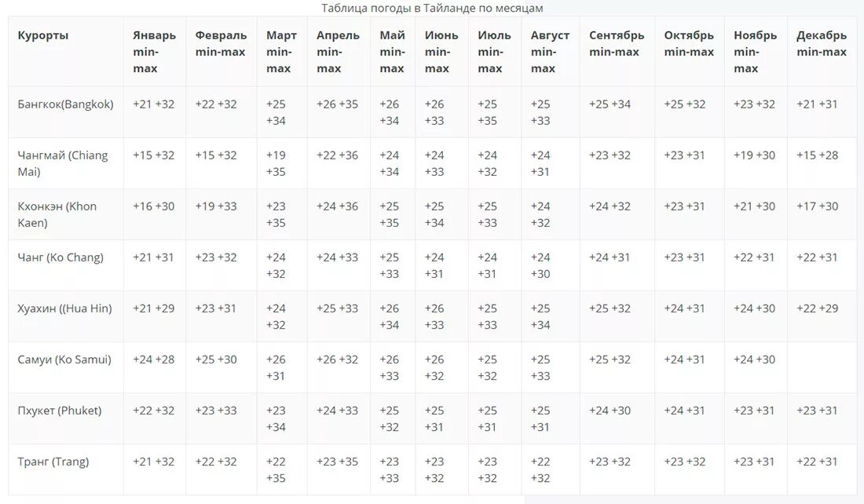Click the Хуахин (Hua Hin) resort name
The image size is (864, 504).
(x=64, y=309)
